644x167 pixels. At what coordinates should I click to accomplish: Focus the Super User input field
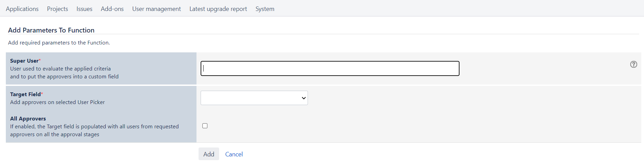pyautogui.click(x=330, y=68)
